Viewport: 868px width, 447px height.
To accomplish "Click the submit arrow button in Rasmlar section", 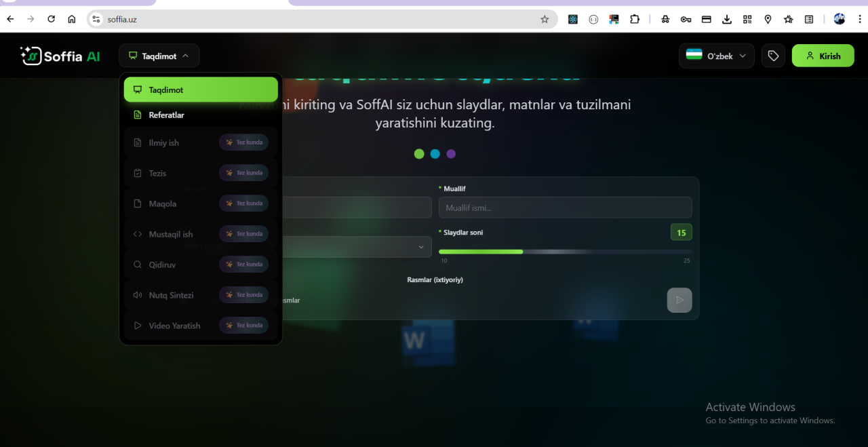I will click(679, 300).
